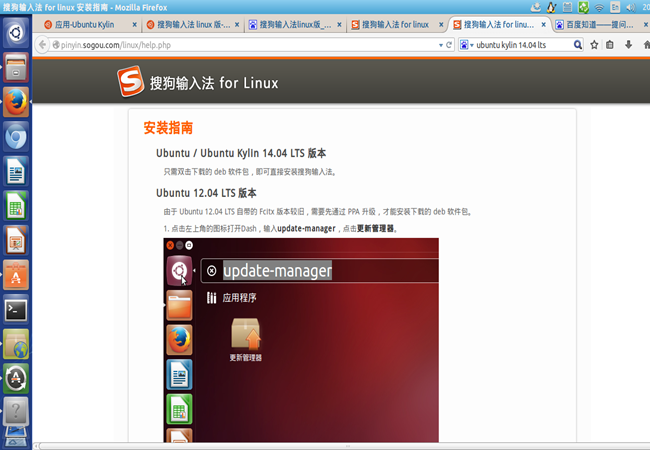Click the QQ penguin tray icon
Screen dimensions: 650x450
point(551,7)
